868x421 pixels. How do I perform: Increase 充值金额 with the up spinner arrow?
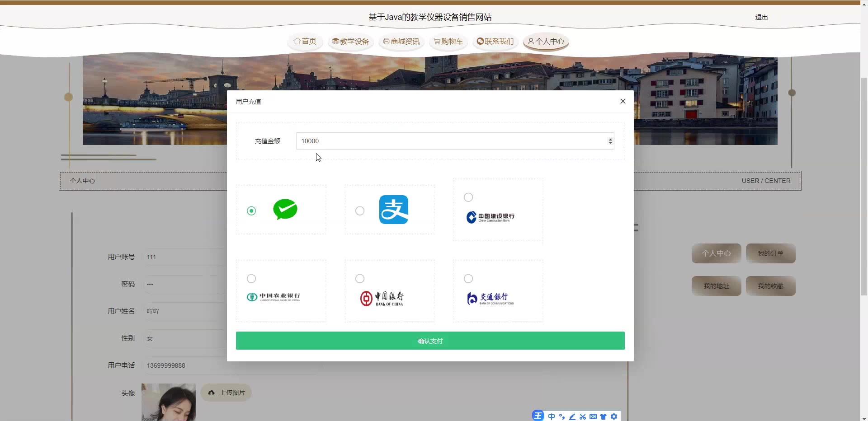610,139
